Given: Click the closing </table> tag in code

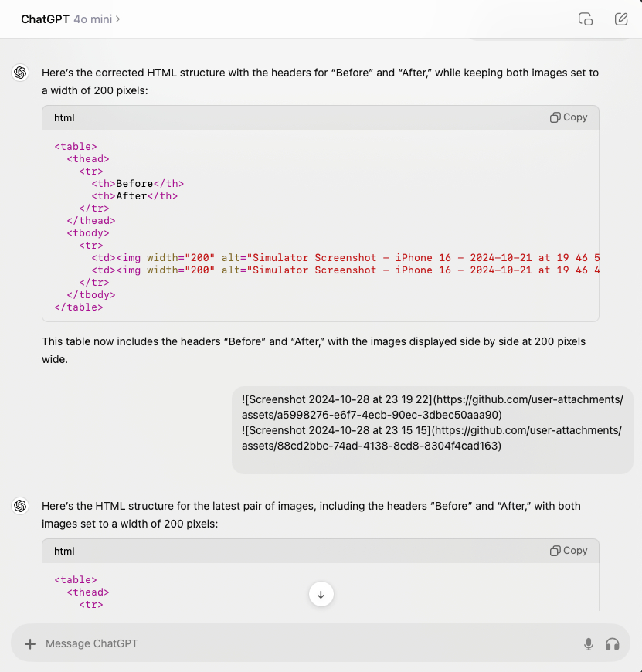Looking at the screenshot, I should click(x=79, y=307).
